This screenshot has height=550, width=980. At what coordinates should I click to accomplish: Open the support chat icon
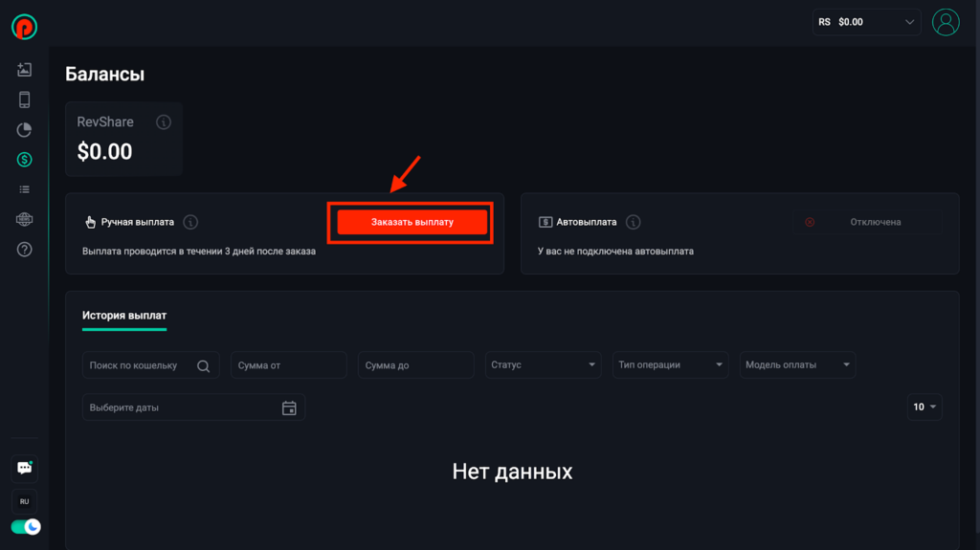tap(24, 468)
